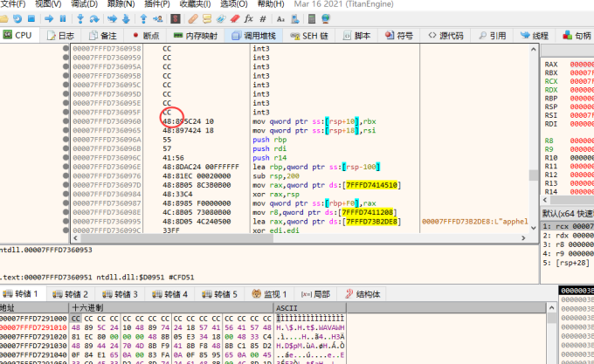Open the Functions fx icon

[x=248, y=18]
